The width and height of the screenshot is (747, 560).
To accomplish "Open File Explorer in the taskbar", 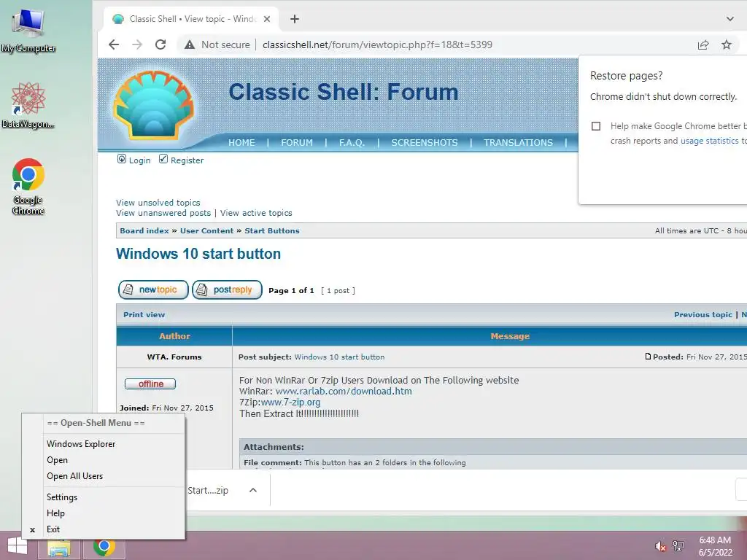I will 59,547.
